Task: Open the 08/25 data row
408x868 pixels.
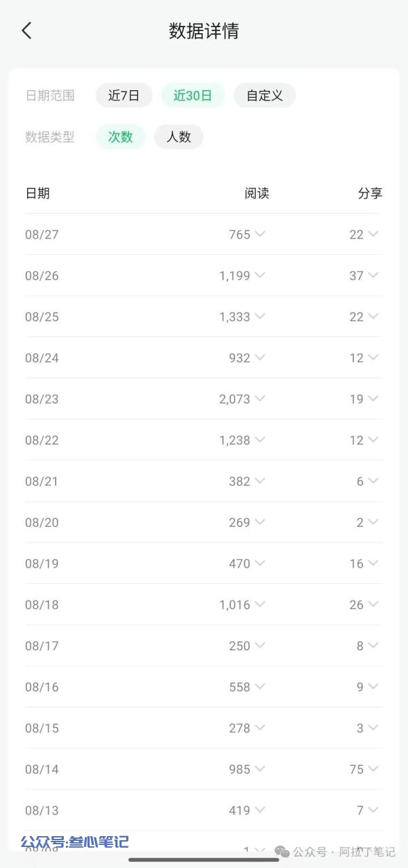Action: click(204, 317)
